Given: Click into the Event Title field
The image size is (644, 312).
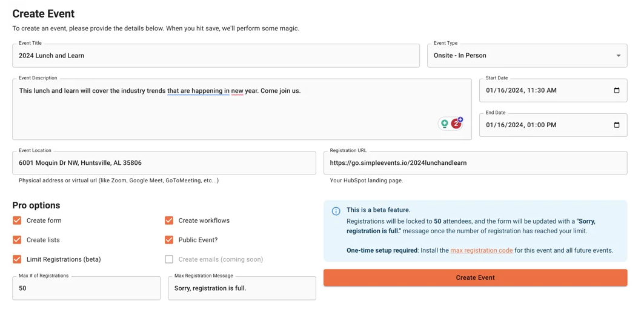Looking at the screenshot, I should [216, 56].
